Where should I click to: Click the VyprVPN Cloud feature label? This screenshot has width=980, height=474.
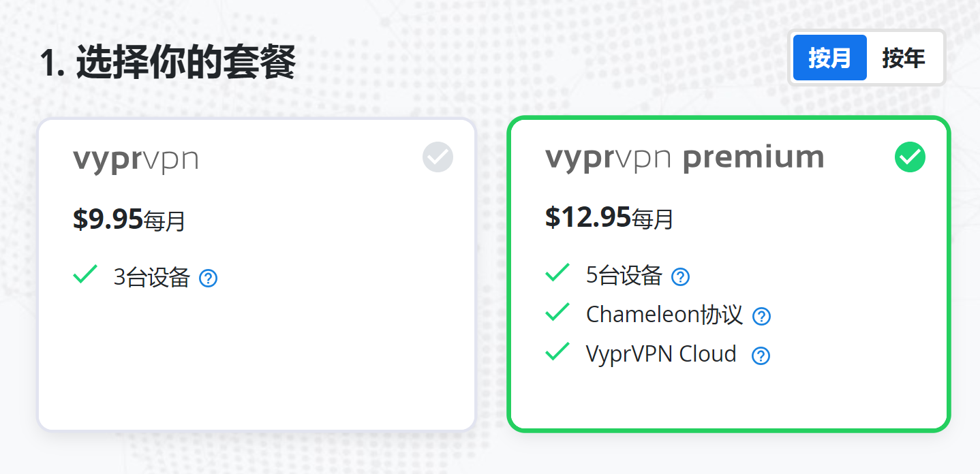[x=661, y=354]
